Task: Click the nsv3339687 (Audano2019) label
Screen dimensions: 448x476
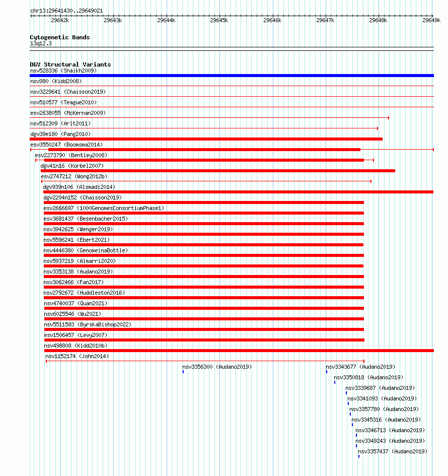Action: pyautogui.click(x=380, y=388)
